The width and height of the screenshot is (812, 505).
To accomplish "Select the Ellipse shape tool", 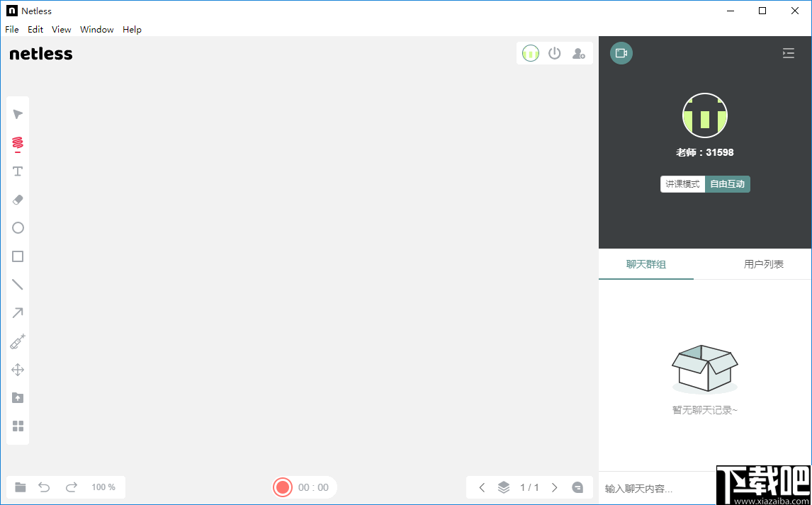I will (x=18, y=227).
